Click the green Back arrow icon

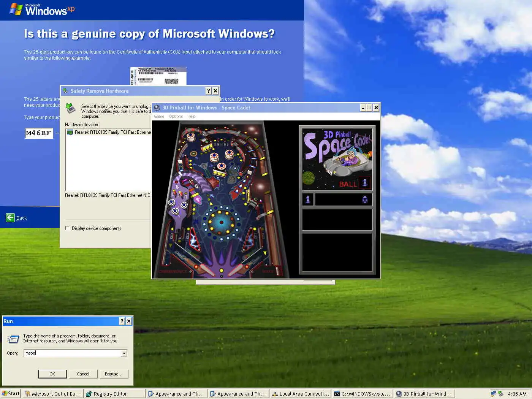pyautogui.click(x=10, y=218)
